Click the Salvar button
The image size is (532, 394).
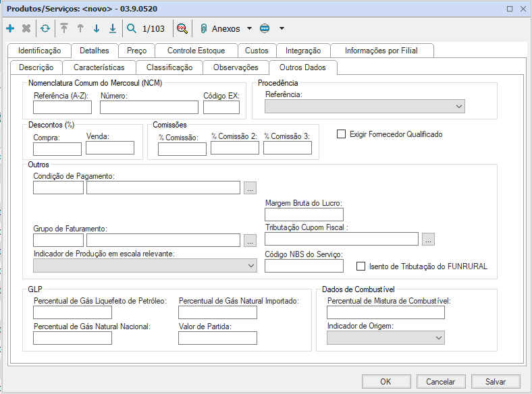coord(496,382)
